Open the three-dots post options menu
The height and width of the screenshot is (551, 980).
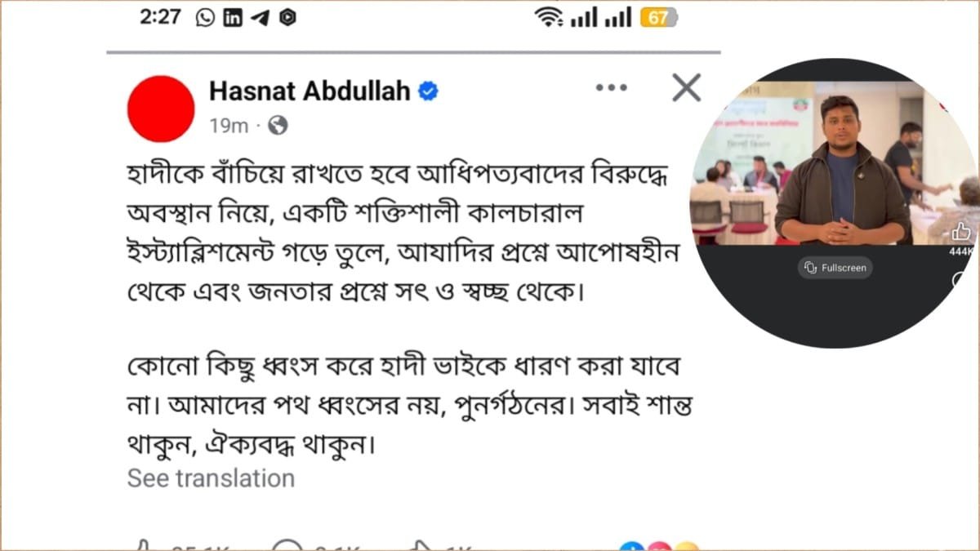(x=611, y=88)
